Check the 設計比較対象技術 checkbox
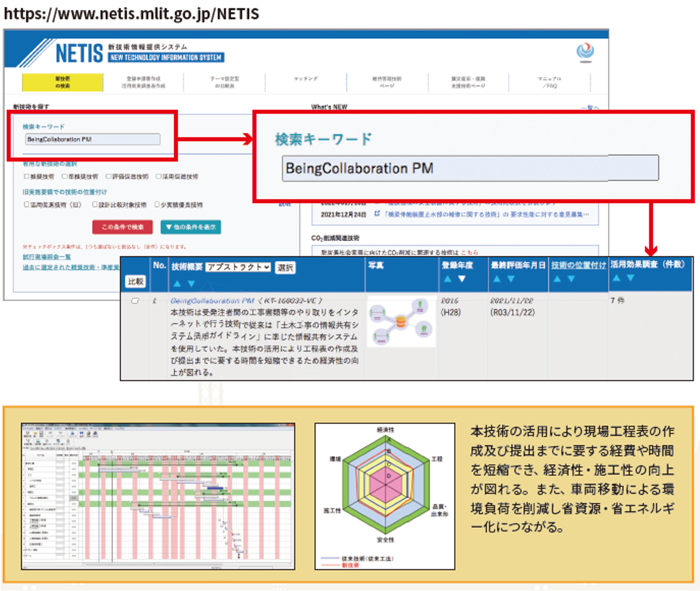700x591 pixels. click(x=95, y=204)
